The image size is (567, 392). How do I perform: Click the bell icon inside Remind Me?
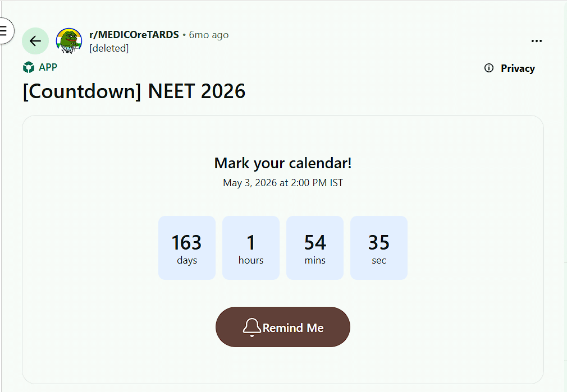click(252, 326)
